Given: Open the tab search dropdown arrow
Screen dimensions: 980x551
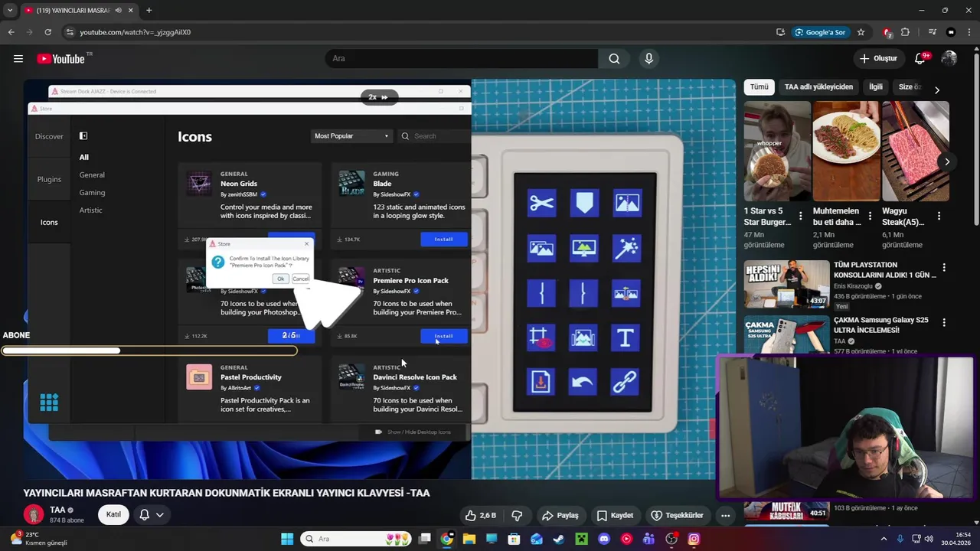Looking at the screenshot, I should [10, 10].
